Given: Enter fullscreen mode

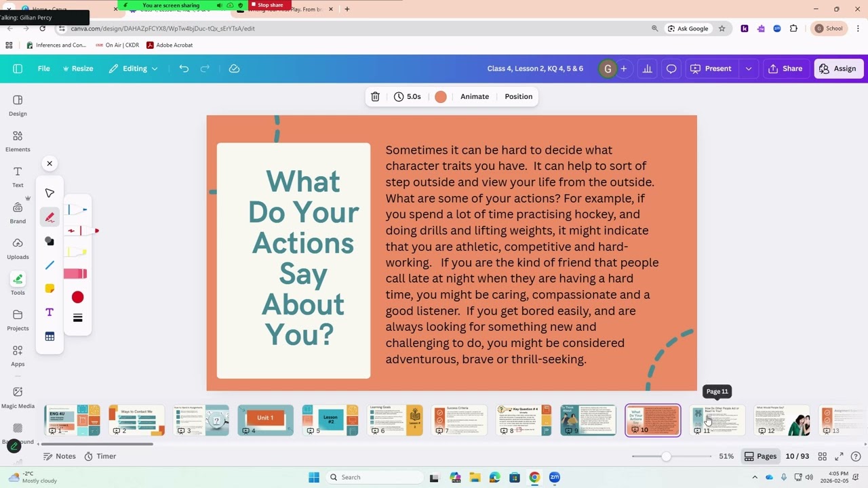Looking at the screenshot, I should (x=839, y=456).
